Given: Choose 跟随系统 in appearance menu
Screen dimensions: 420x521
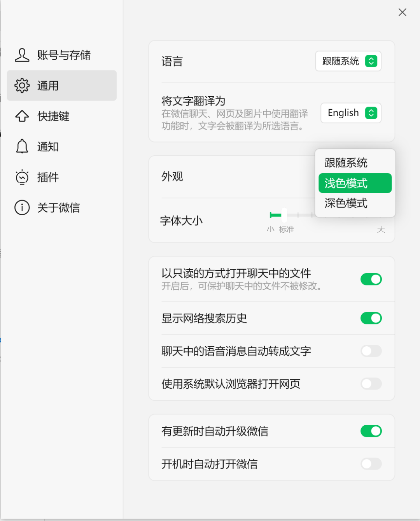Looking at the screenshot, I should point(346,163).
